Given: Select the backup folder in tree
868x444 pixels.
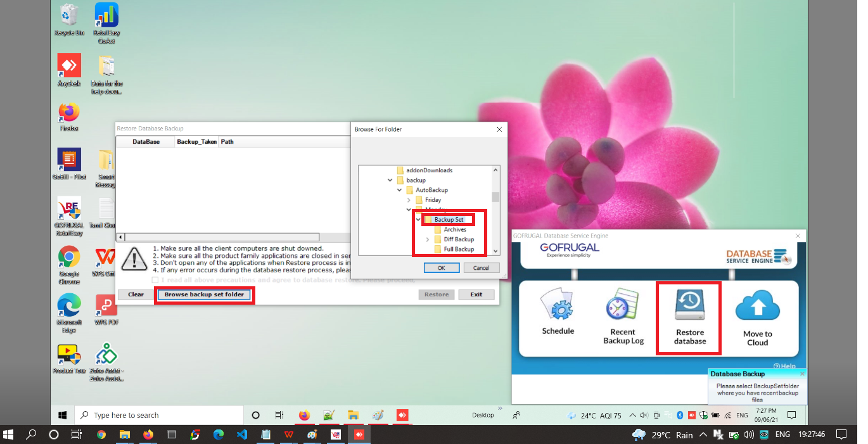Looking at the screenshot, I should point(416,181).
